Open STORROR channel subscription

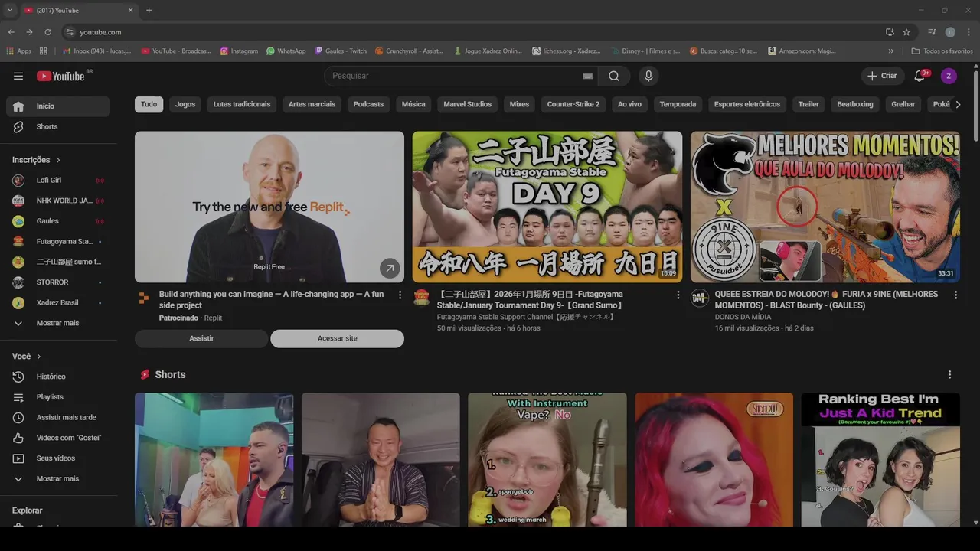coord(58,282)
